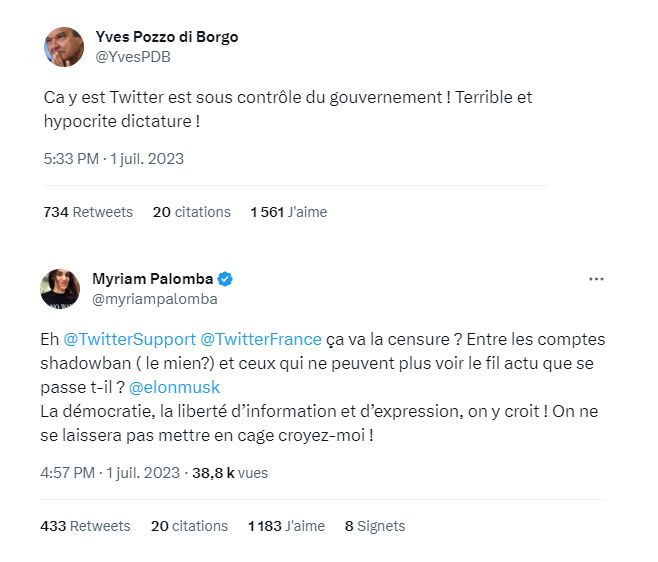
Task: Show the 1 561 J'aime list
Action: tap(289, 212)
